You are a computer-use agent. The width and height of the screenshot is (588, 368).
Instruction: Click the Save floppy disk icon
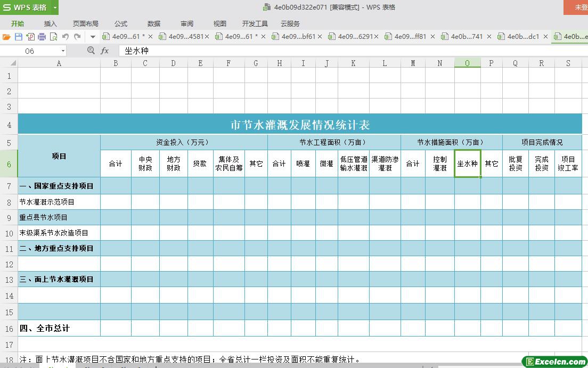(x=18, y=37)
